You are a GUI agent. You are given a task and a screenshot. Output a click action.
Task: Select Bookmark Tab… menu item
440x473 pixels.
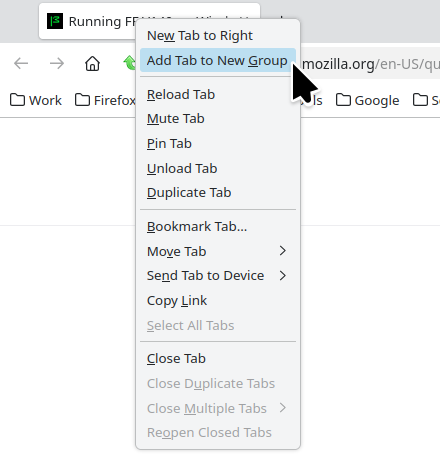(x=218, y=227)
